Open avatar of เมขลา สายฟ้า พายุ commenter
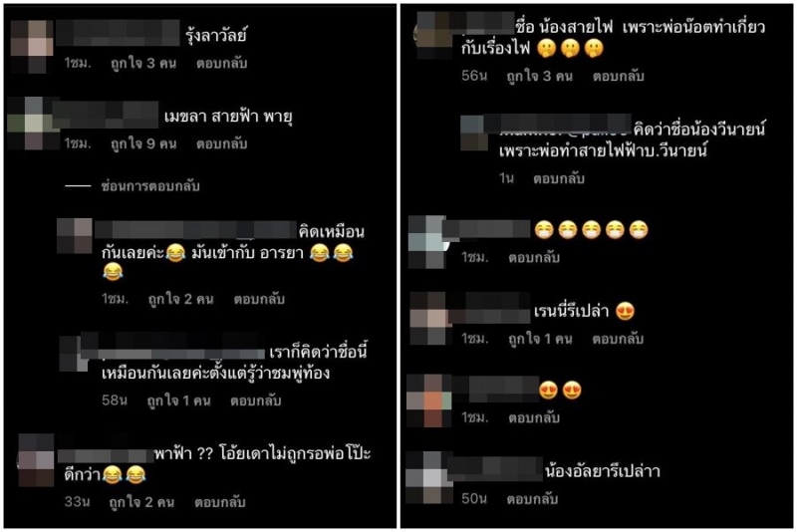Screen dimensions: 797x532 tap(32, 124)
